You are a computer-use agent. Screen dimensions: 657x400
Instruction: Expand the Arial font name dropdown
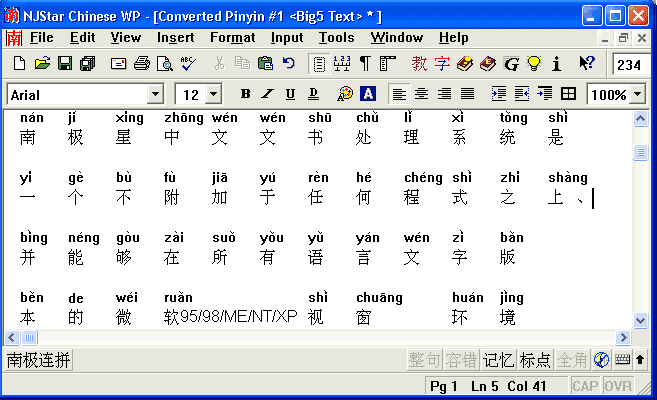point(155,94)
